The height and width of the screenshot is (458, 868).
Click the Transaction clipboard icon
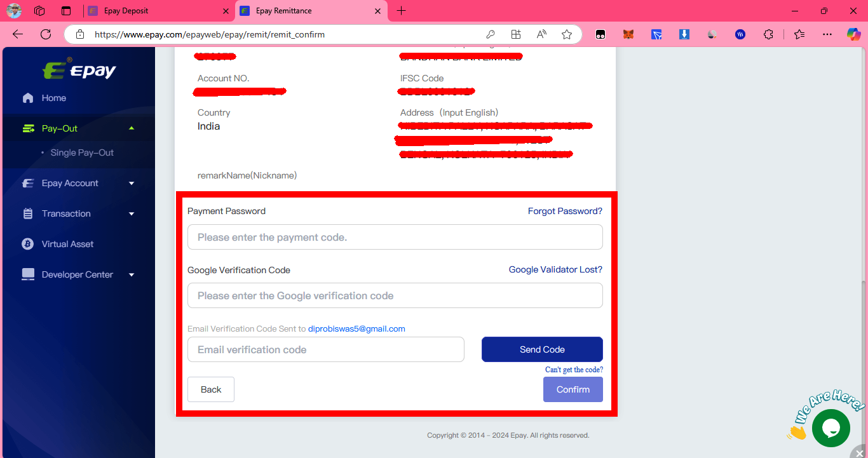28,213
